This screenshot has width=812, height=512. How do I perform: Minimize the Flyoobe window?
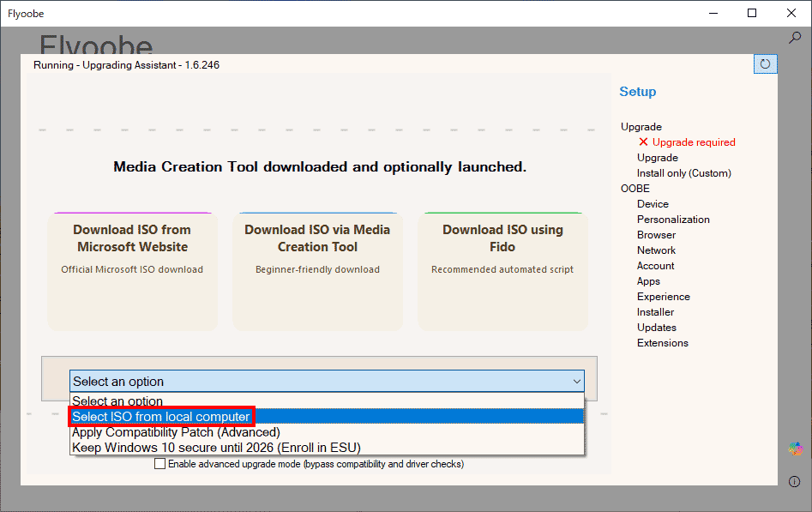[713, 13]
